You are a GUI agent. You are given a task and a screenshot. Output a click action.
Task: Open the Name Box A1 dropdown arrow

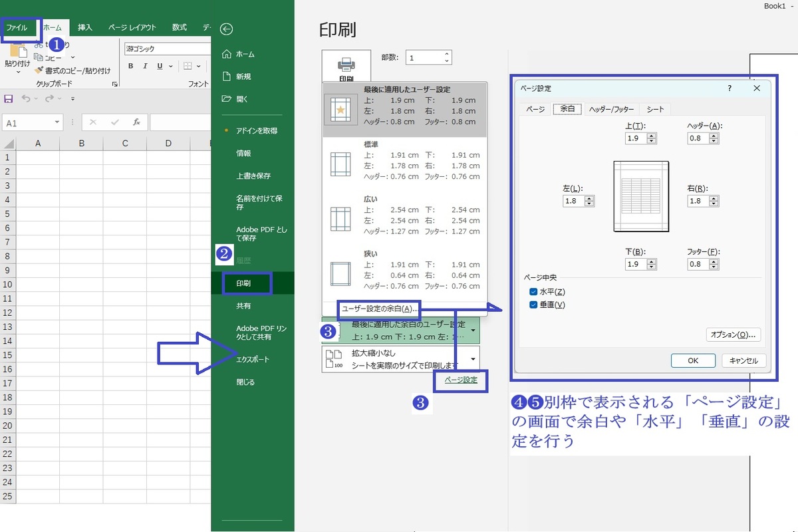(58, 122)
